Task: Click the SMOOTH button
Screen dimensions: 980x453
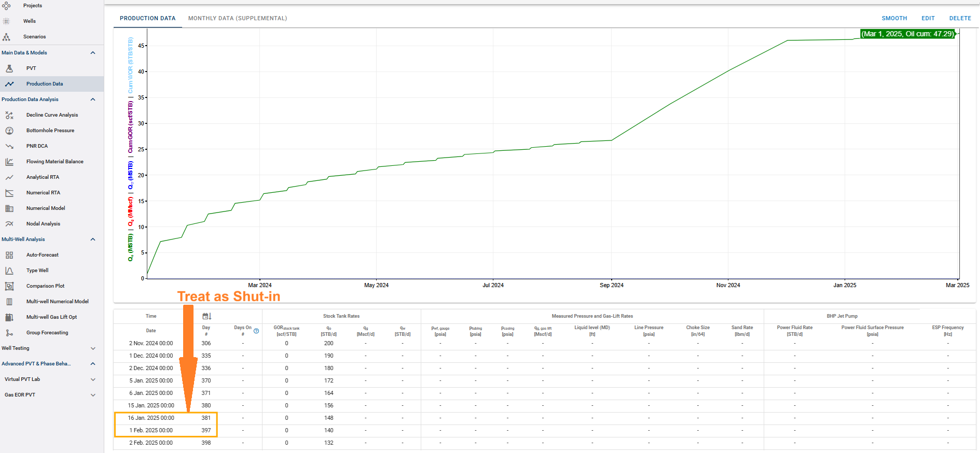Action: pyautogui.click(x=894, y=18)
